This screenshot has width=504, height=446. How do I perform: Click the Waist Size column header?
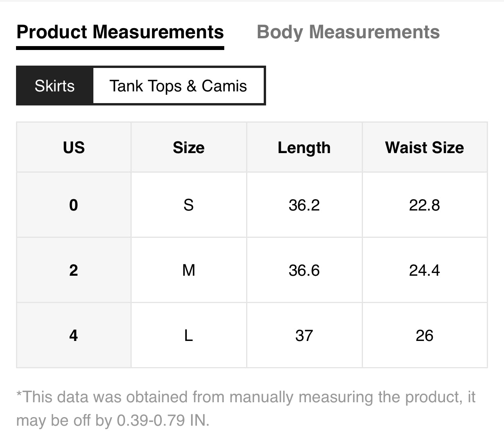pos(424,148)
